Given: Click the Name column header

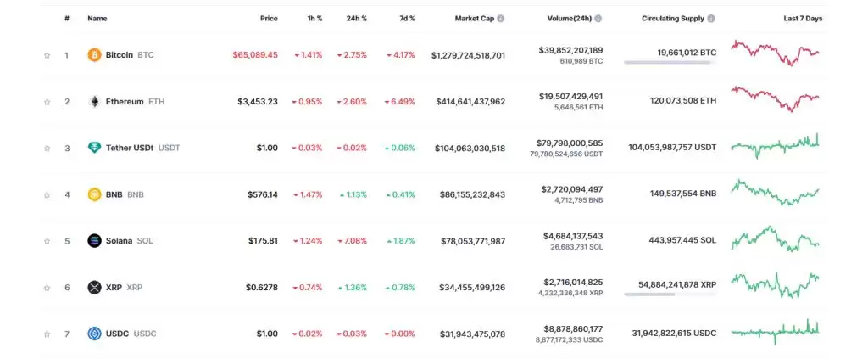Looking at the screenshot, I should pos(97,18).
